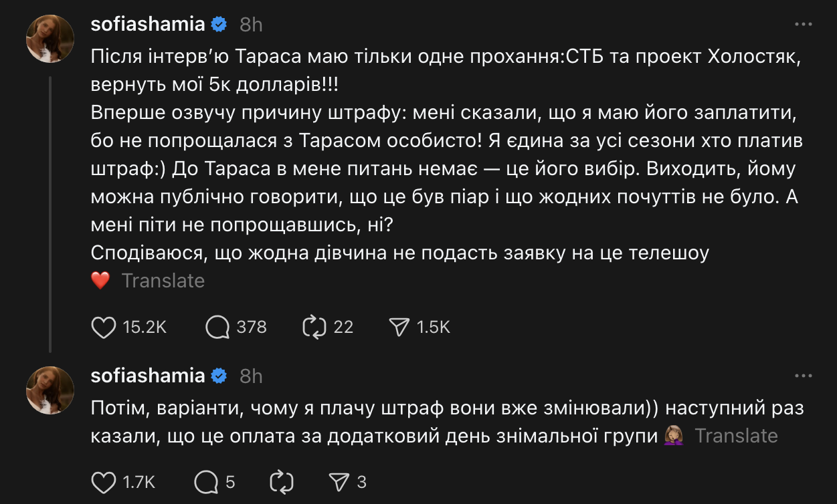Click the first post's profile avatar
Image resolution: width=837 pixels, height=504 pixels.
[50, 39]
